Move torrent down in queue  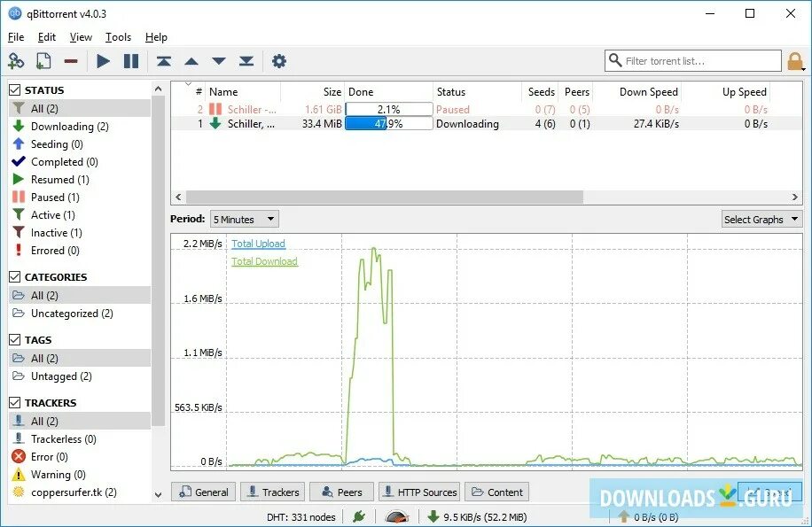[219, 61]
